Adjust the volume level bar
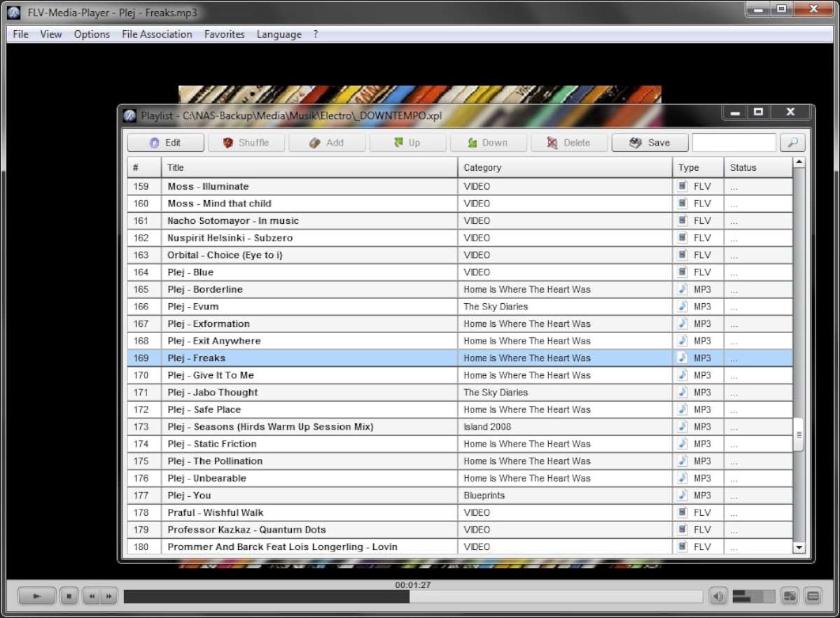The image size is (840, 618). click(x=753, y=596)
